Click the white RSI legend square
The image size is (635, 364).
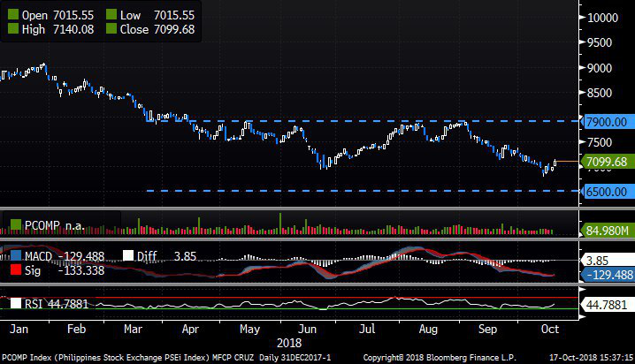13,304
